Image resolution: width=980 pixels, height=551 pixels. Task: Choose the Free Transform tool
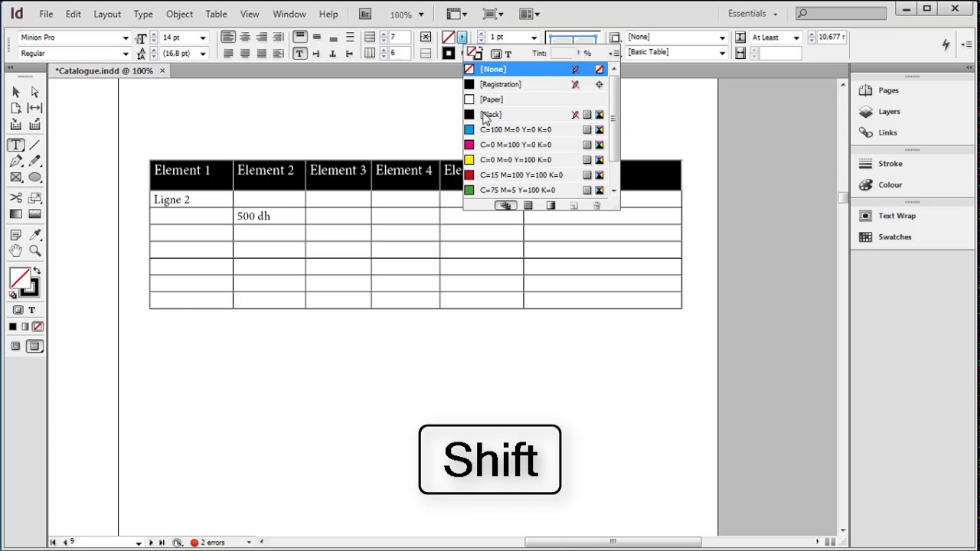35,198
